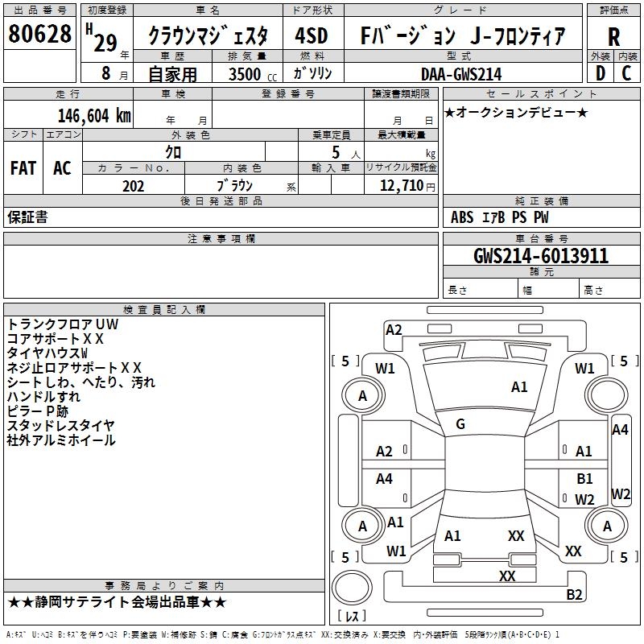Select the 検査員記入欄 section header
Screen dimensions: 644x644
tap(164, 310)
